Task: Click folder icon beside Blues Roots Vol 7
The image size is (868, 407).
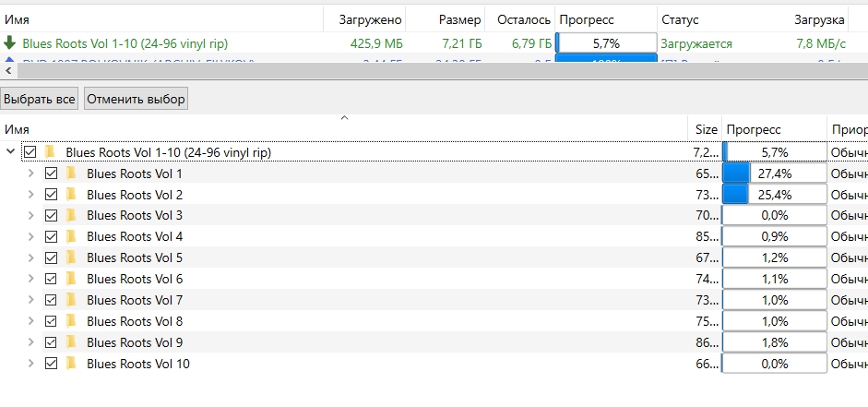Action: 71,300
